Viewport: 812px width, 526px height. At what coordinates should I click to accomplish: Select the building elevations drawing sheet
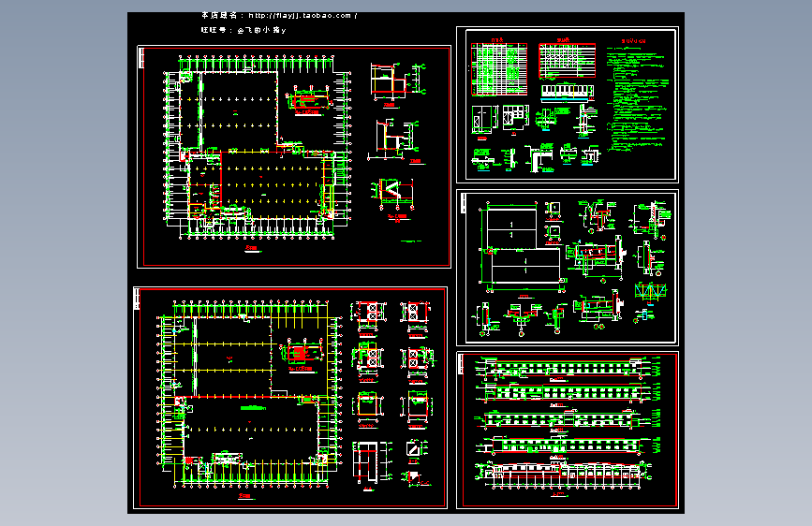tap(568, 431)
